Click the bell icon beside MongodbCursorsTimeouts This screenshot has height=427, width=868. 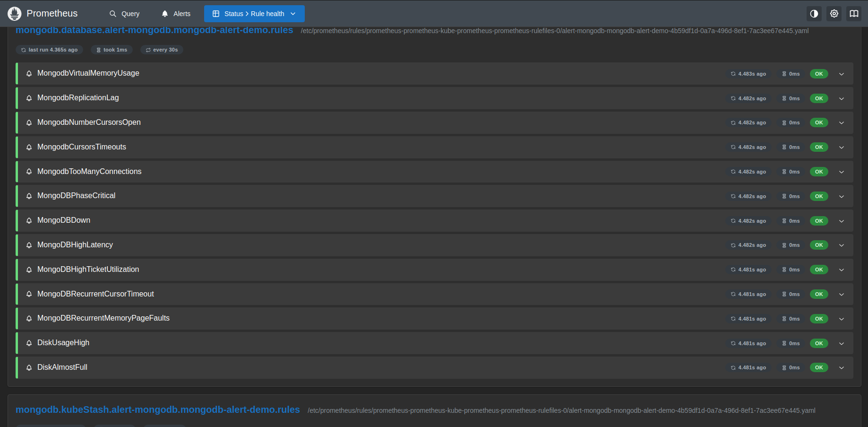29,147
